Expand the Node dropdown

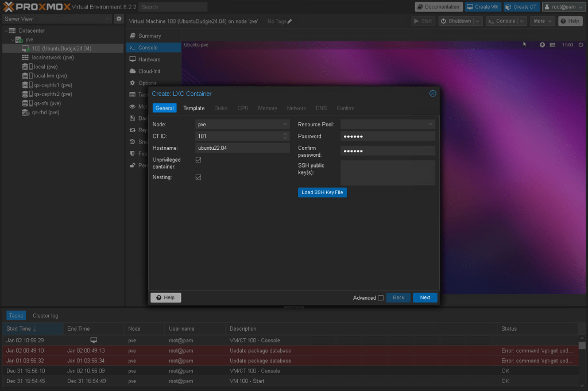285,124
